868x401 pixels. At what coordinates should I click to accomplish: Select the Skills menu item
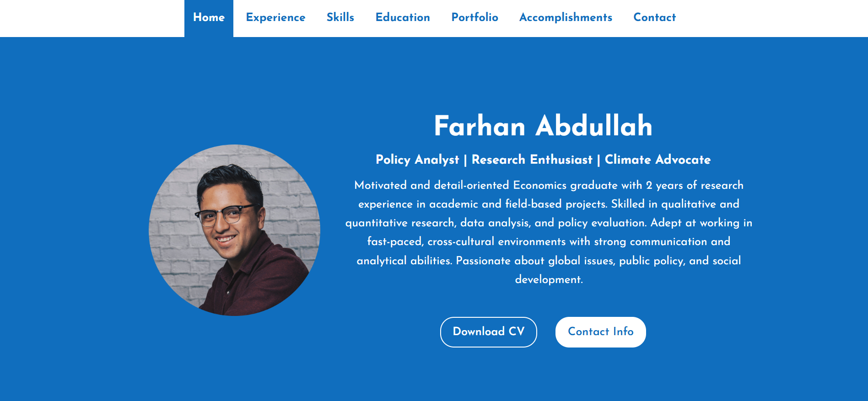click(340, 18)
